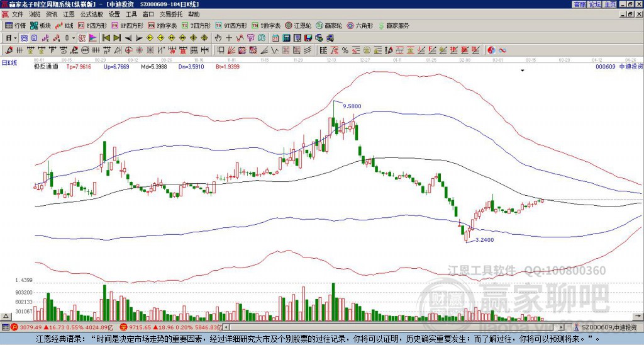Click the percent (%) retracement tool
The image size is (644, 345).
(x=345, y=50)
